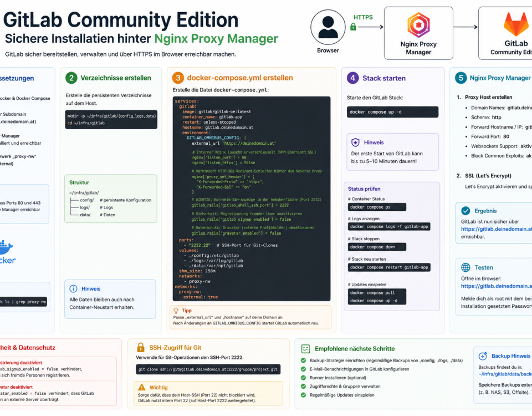Click the 'GitLab Community Edition' main title
The image size is (532, 416).
(121, 20)
